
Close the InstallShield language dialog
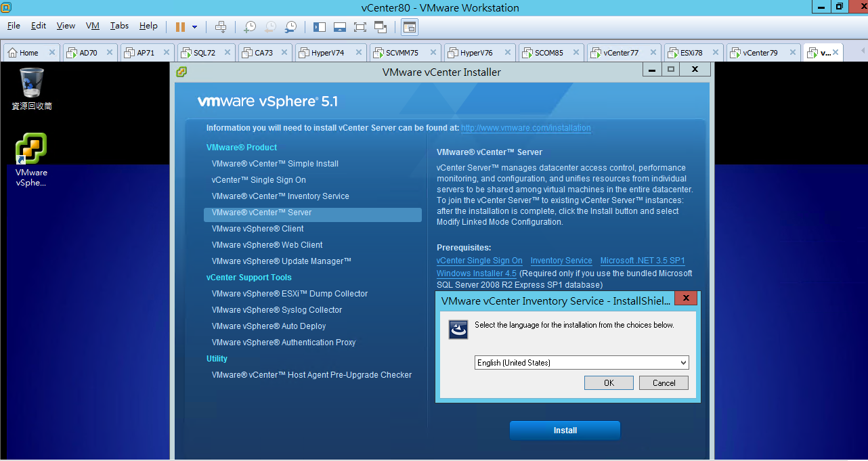pyautogui.click(x=687, y=299)
